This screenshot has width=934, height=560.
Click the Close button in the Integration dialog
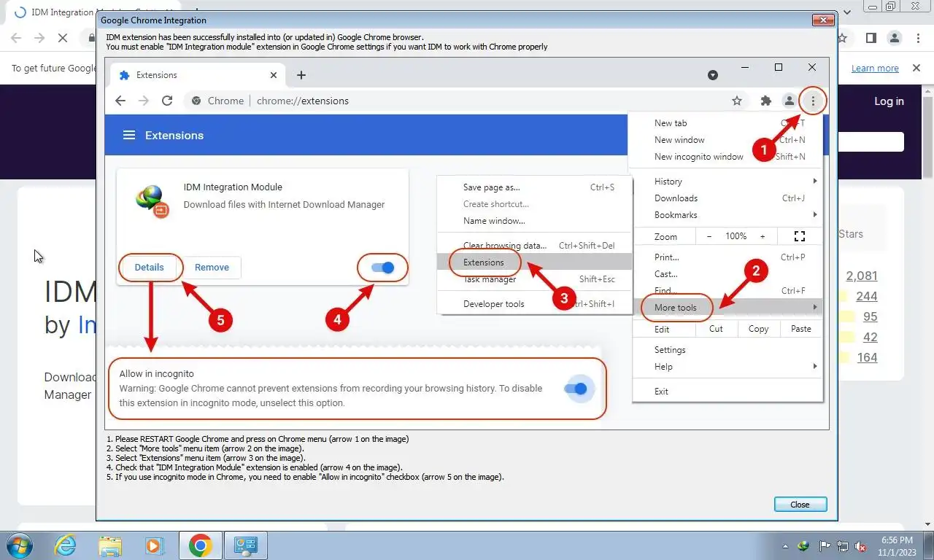click(x=800, y=505)
